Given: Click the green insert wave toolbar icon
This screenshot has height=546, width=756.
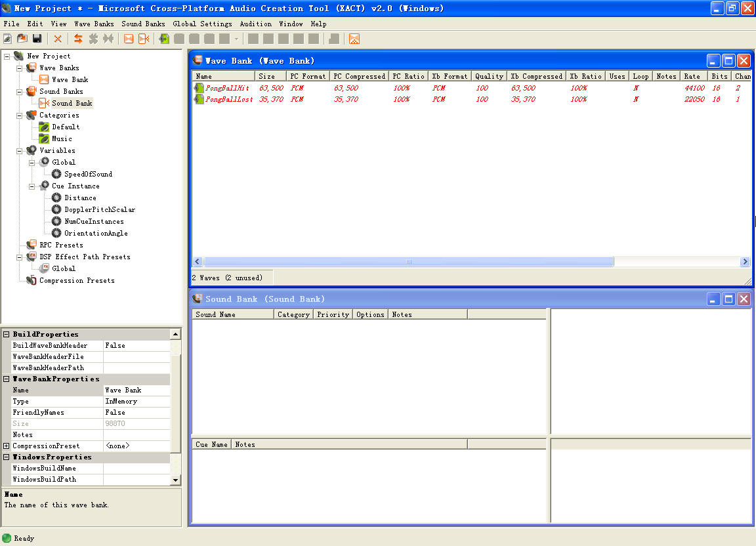Looking at the screenshot, I should (164, 39).
